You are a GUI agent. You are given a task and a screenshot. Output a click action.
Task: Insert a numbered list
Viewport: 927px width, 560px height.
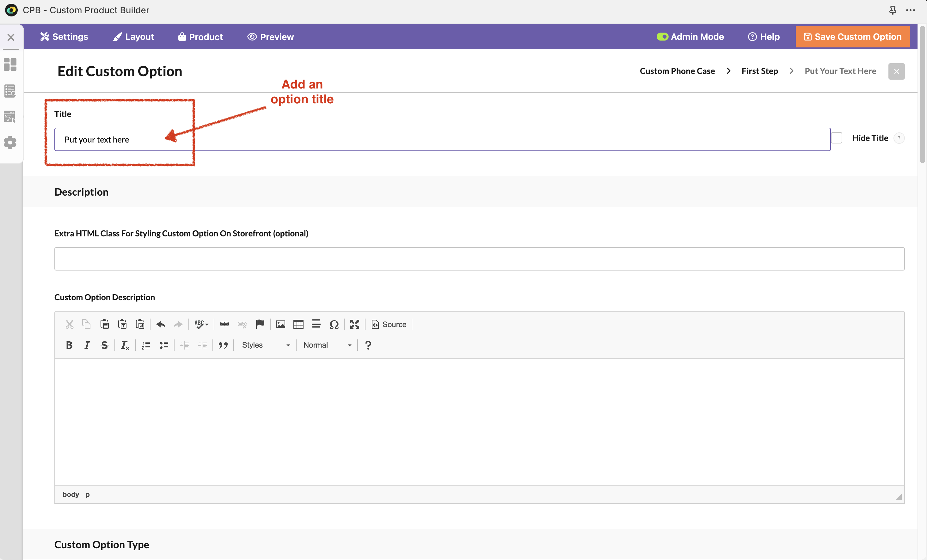[146, 345]
